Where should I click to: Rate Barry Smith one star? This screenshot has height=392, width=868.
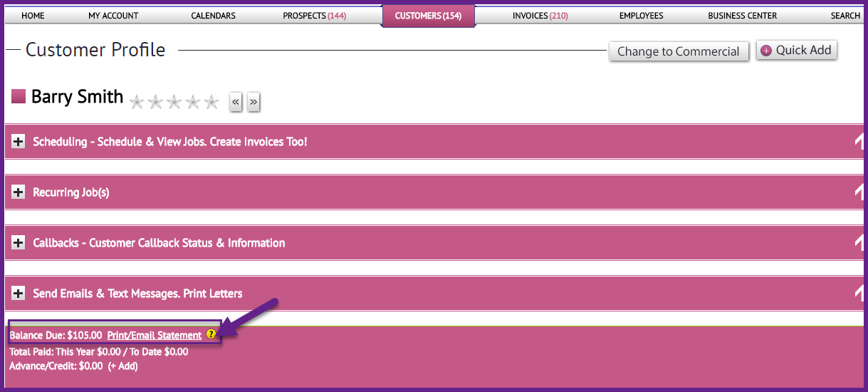(137, 102)
